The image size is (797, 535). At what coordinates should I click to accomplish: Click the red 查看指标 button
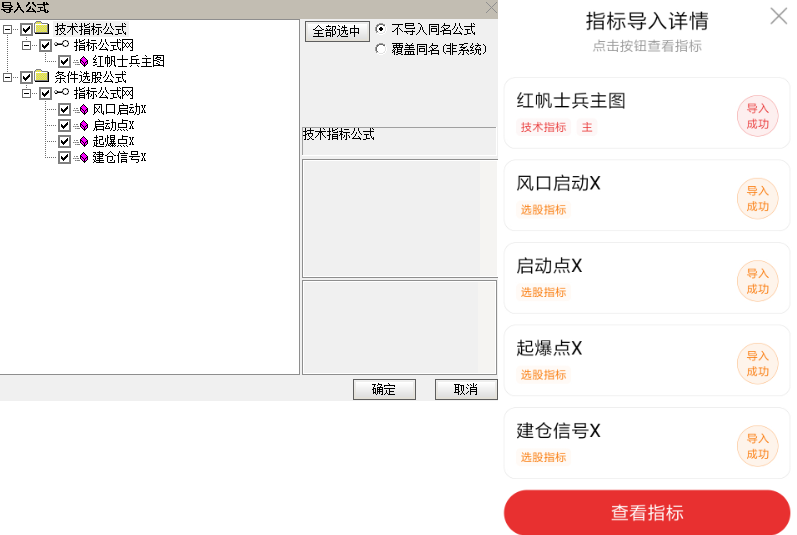[x=647, y=513]
